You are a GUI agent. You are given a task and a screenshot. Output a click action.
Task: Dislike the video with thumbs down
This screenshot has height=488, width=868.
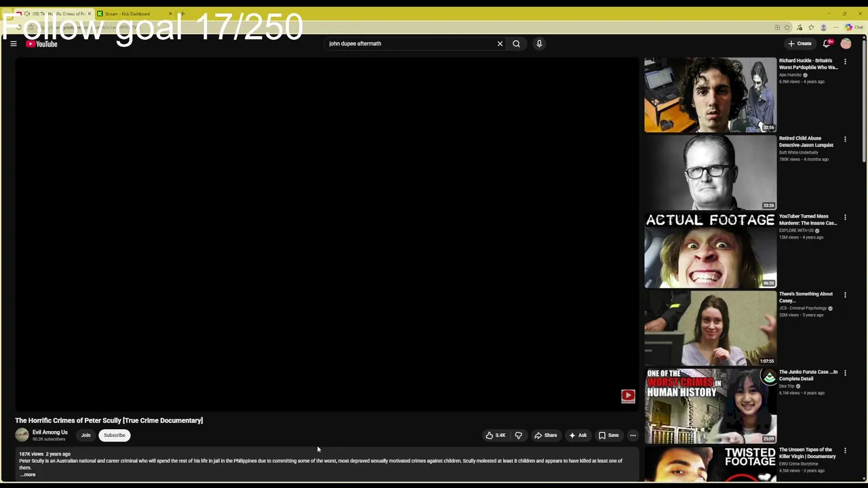point(519,435)
